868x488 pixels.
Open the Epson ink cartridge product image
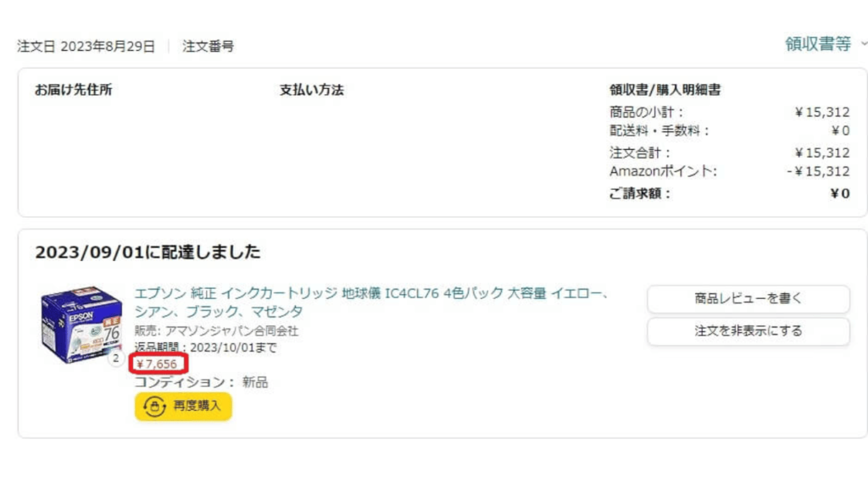(x=81, y=324)
